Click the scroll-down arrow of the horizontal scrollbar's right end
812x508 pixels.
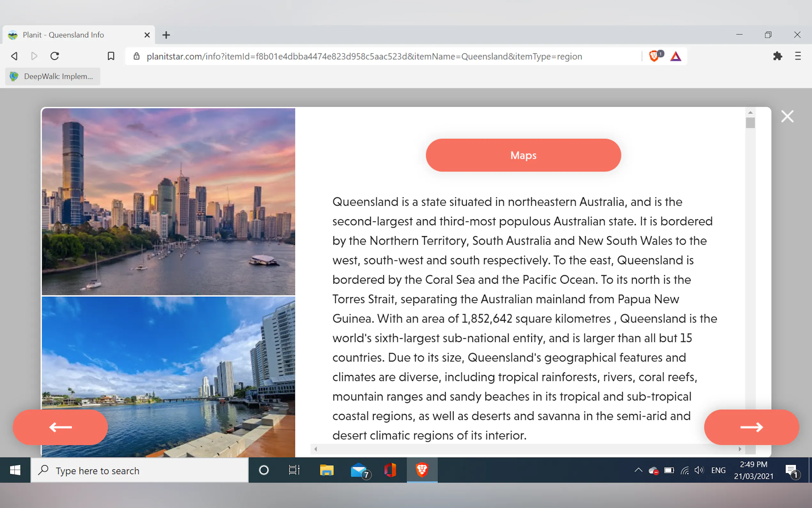tap(740, 449)
